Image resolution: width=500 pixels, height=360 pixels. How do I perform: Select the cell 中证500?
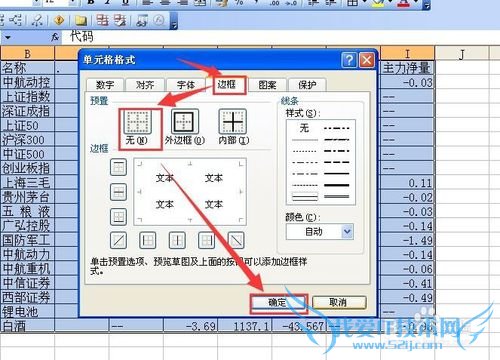pos(27,154)
